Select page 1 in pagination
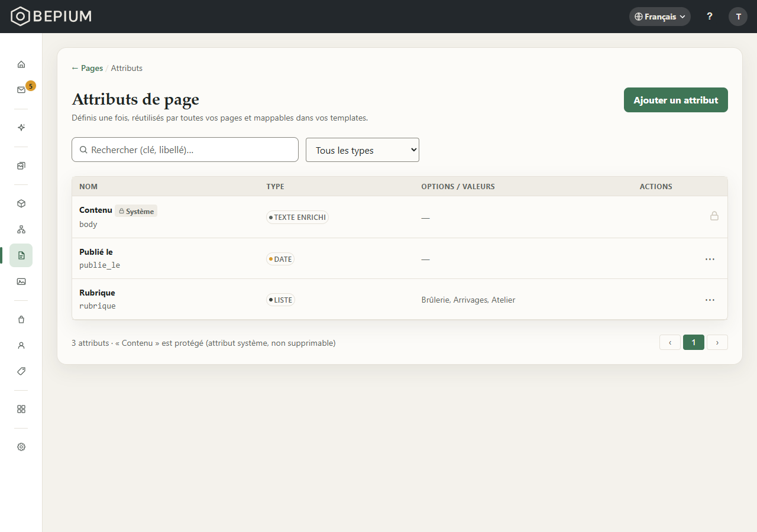The image size is (757, 532). pyautogui.click(x=694, y=342)
